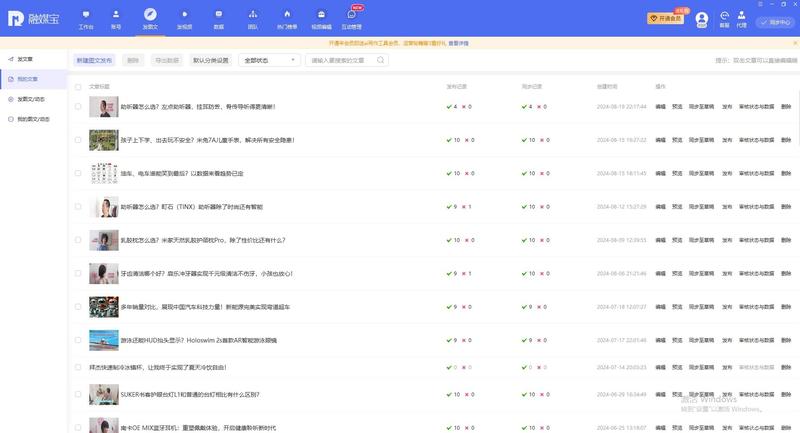
Task: Click 删除 for the first article row
Action: [x=786, y=107]
